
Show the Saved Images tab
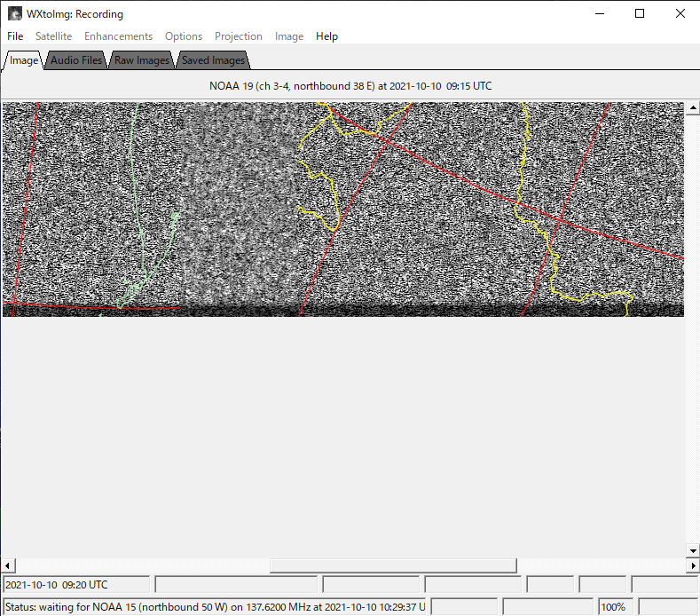coord(213,60)
